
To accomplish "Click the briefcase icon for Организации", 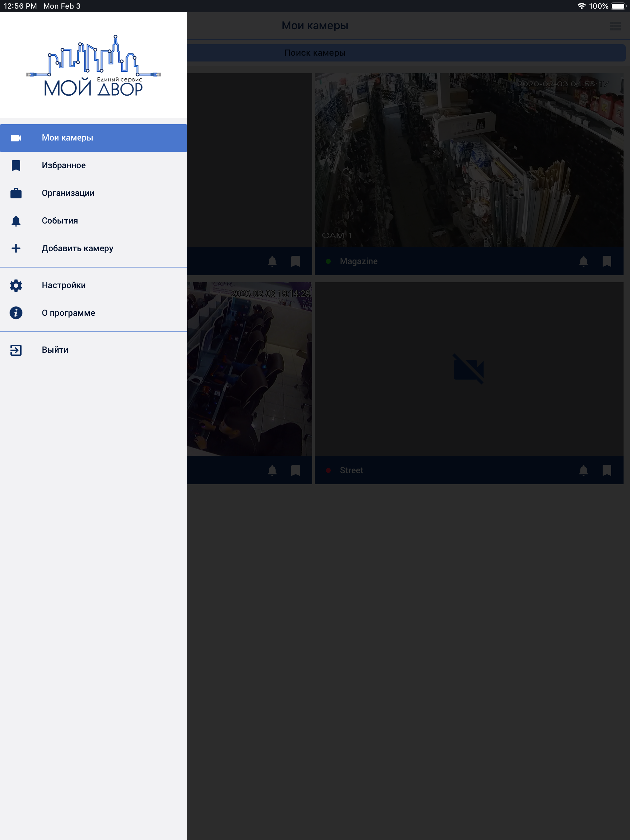I will (x=16, y=193).
